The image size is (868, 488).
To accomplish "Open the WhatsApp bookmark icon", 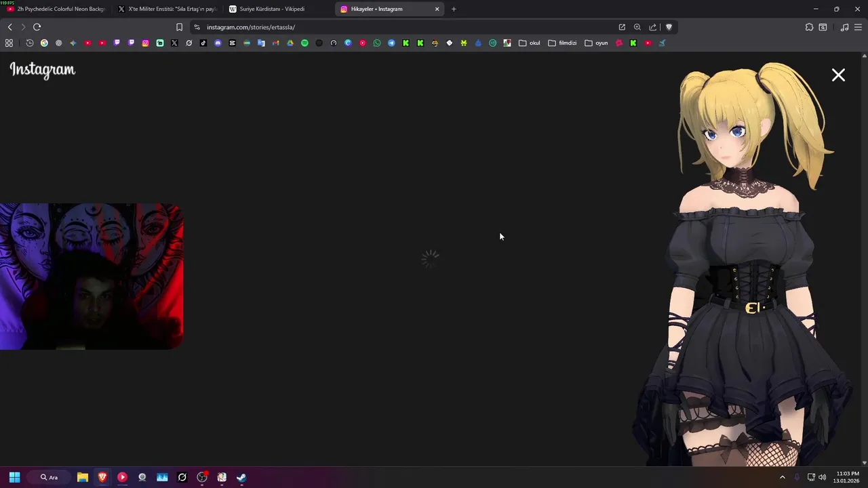I will tap(377, 43).
